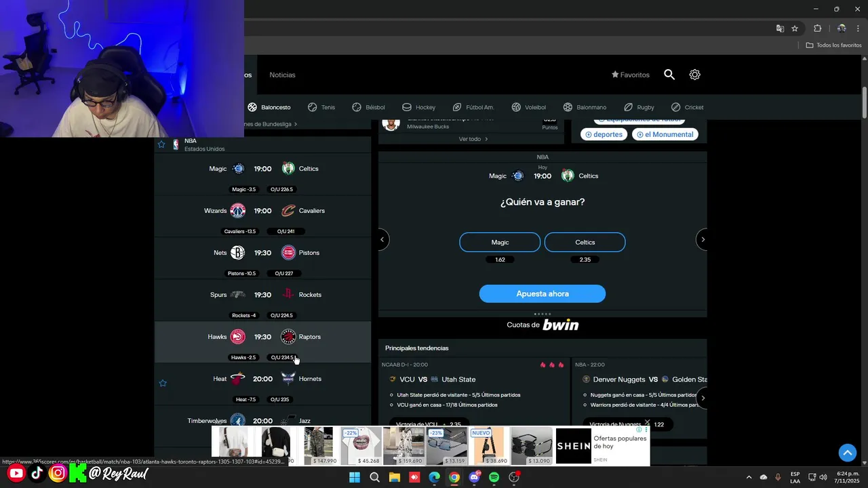This screenshot has height=488, width=868.
Task: Click the Raptors team logo
Action: coord(288,337)
